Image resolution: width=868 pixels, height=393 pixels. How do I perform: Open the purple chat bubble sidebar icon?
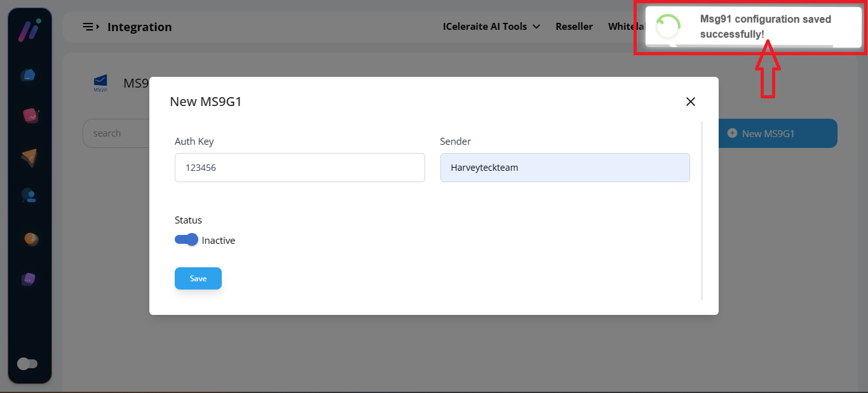(x=29, y=279)
